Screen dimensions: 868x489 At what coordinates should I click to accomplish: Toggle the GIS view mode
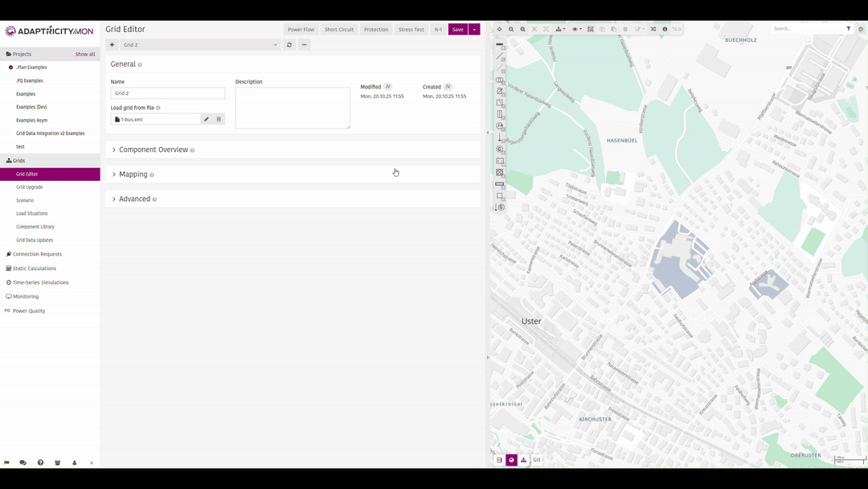[537, 460]
